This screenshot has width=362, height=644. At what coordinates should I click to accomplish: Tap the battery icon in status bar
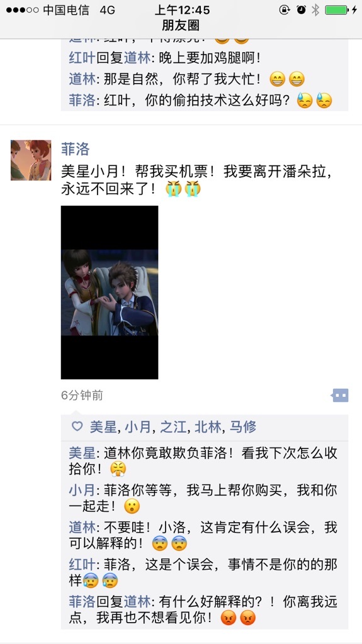[337, 10]
